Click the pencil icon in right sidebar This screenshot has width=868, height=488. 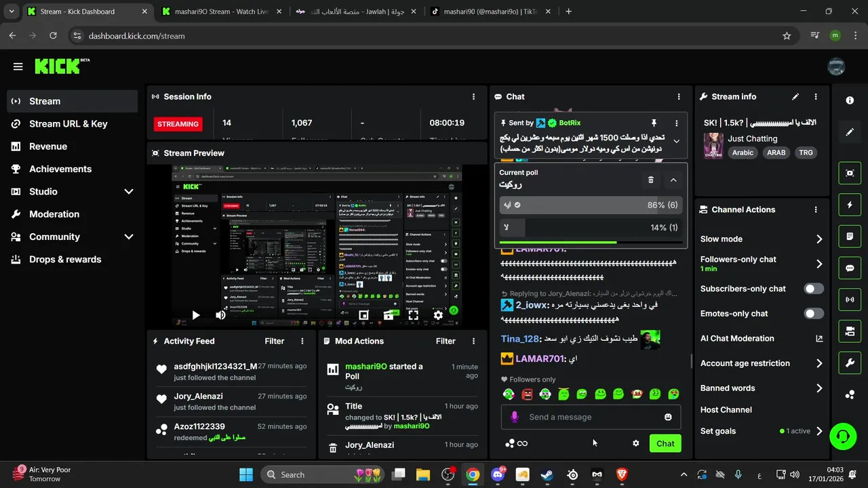pos(850,132)
